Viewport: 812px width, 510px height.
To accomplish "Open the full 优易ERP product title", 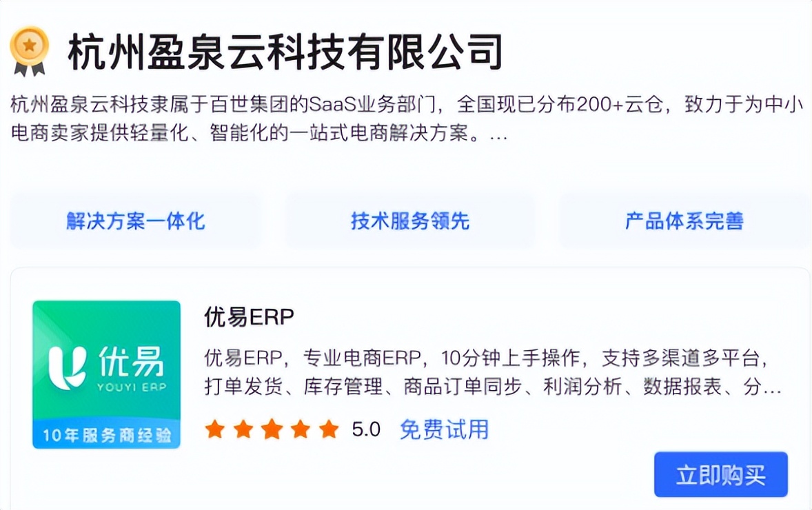I will [x=247, y=316].
